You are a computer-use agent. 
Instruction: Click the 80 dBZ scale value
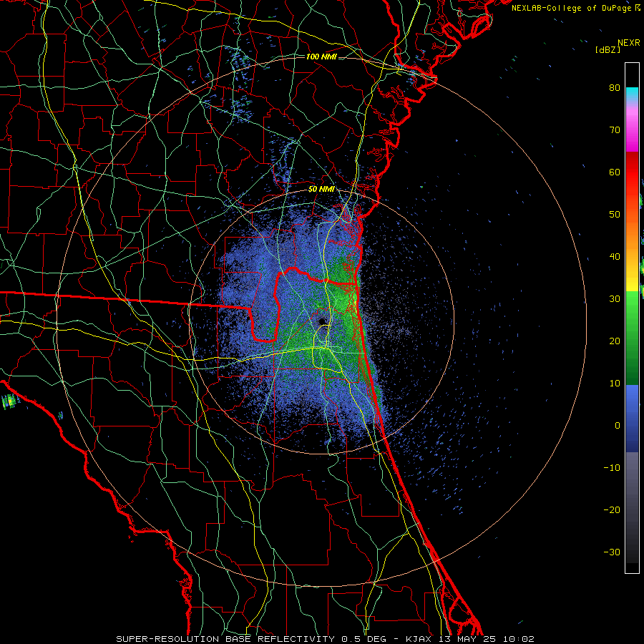pyautogui.click(x=615, y=88)
